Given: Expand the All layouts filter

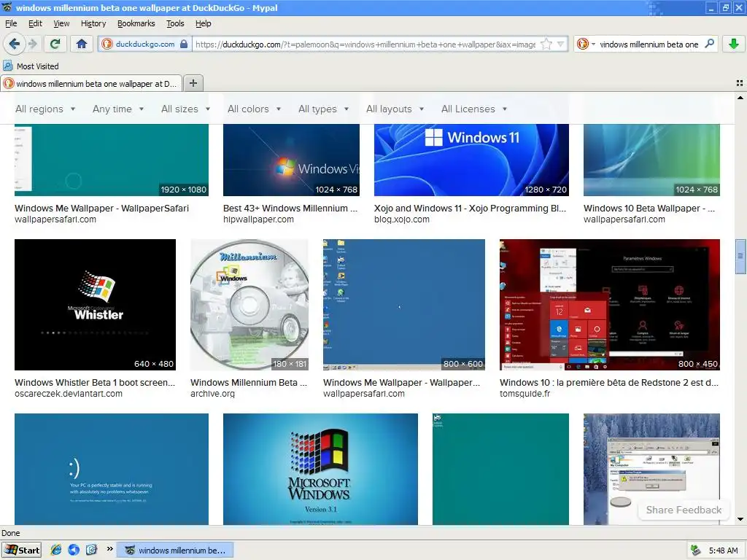Looking at the screenshot, I should click(x=395, y=109).
